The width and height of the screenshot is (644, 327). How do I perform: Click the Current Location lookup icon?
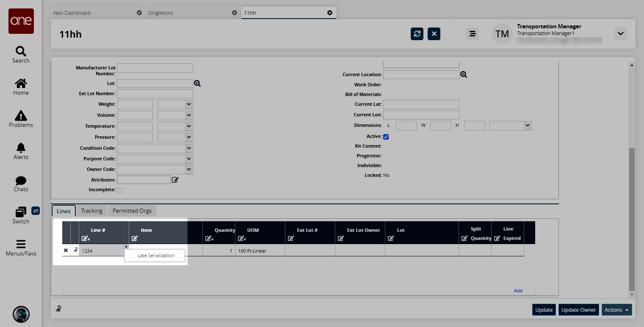click(x=464, y=74)
